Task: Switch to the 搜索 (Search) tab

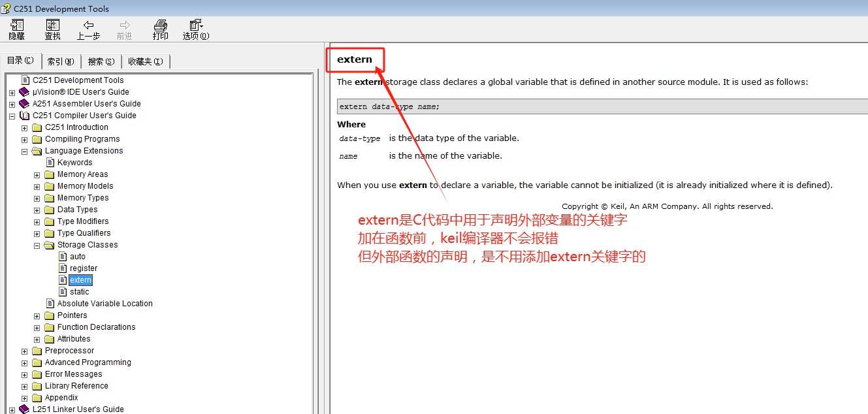Action: 101,61
